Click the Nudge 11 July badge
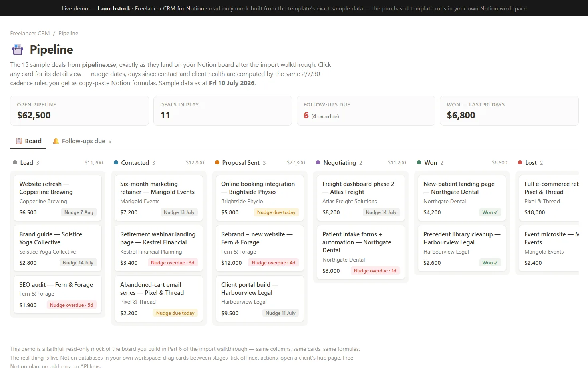Screen dimensions: 588x368 280,313
